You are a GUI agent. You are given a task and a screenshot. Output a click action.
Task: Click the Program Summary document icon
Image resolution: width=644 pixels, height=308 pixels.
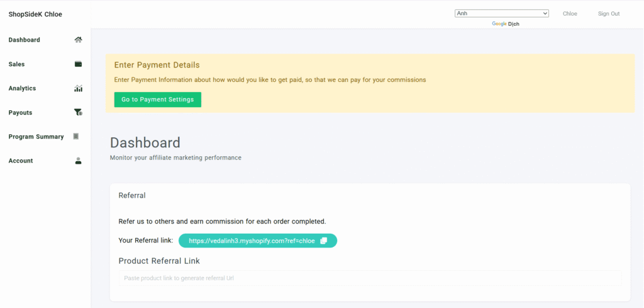(75, 137)
